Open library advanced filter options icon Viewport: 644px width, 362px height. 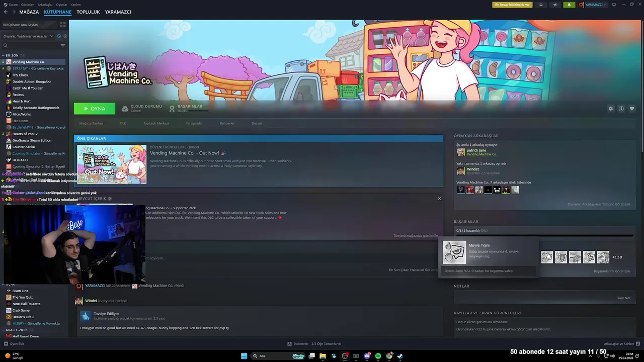(x=63, y=46)
